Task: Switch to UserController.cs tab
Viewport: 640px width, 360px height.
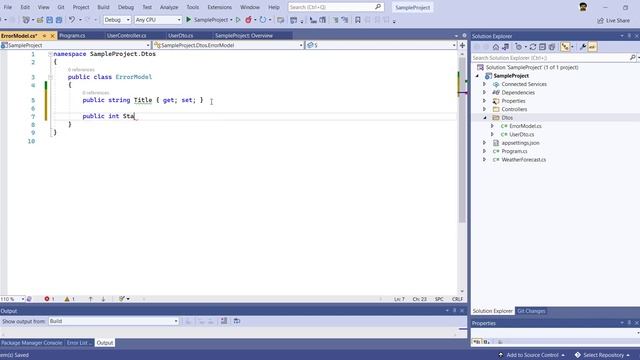Action: click(127, 36)
